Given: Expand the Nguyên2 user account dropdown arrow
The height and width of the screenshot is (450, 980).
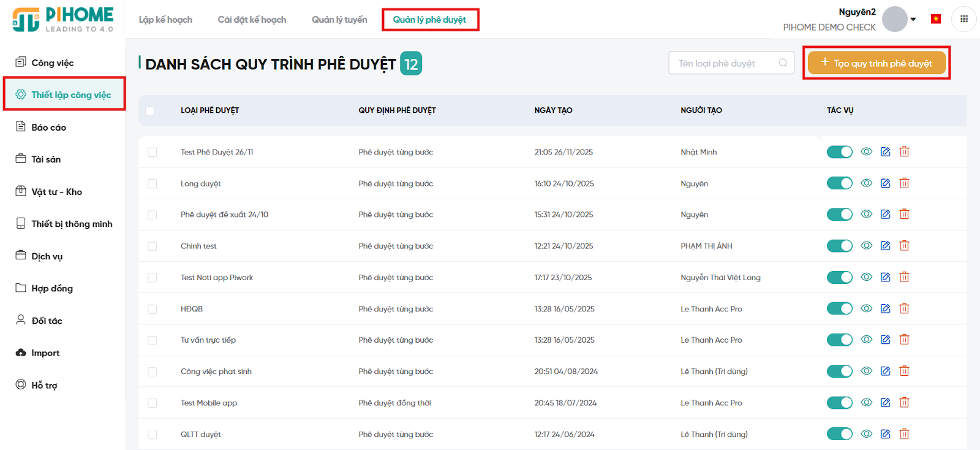Looking at the screenshot, I should point(913,20).
